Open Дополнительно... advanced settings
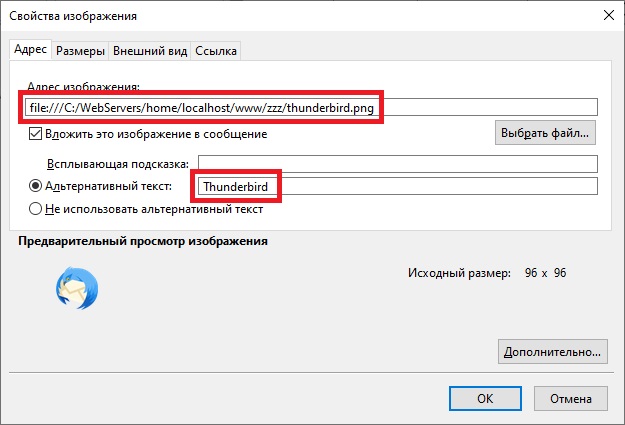Viewport: 625px width, 425px height. coord(552,352)
